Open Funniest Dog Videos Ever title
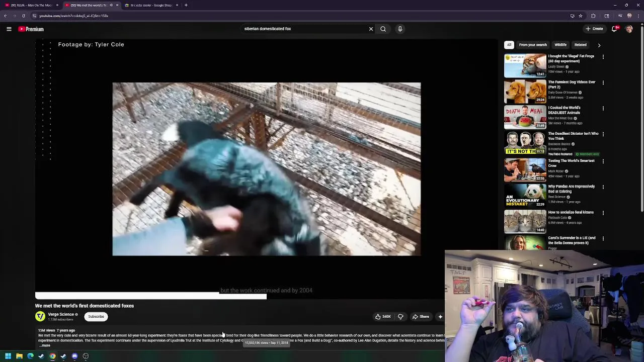Screen dimensions: 644x362 coord(572,84)
